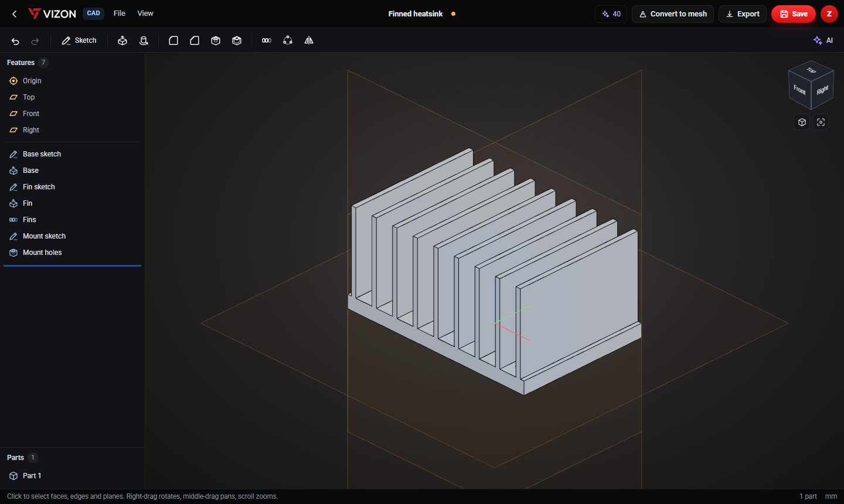844x504 pixels.
Task: Pick the Chamfer cut-corner tool
Action: point(195,40)
